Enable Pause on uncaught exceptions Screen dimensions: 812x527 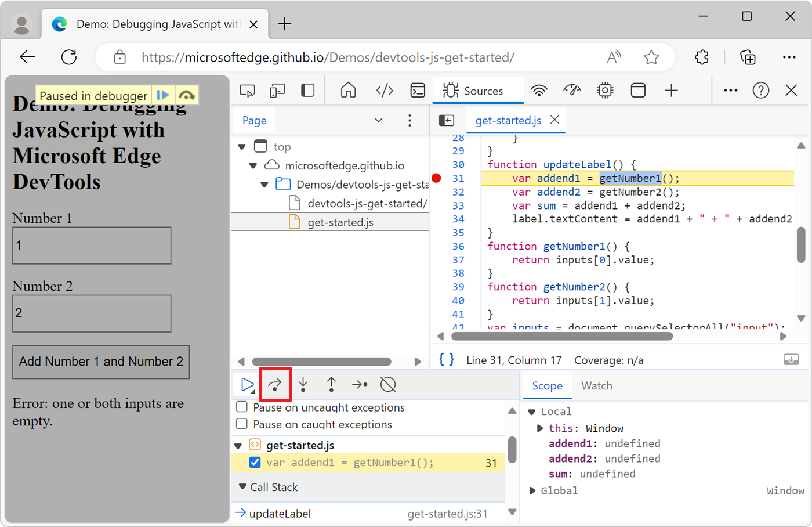[x=242, y=407]
